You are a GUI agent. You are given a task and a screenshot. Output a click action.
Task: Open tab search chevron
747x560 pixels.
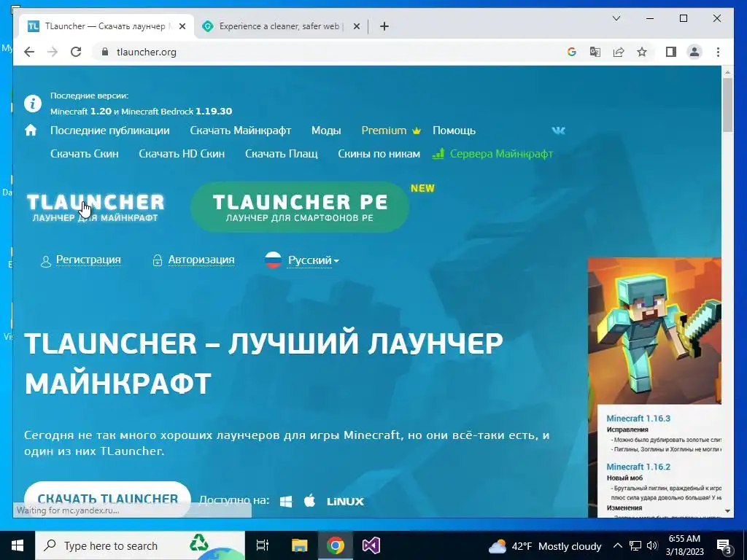point(616,18)
